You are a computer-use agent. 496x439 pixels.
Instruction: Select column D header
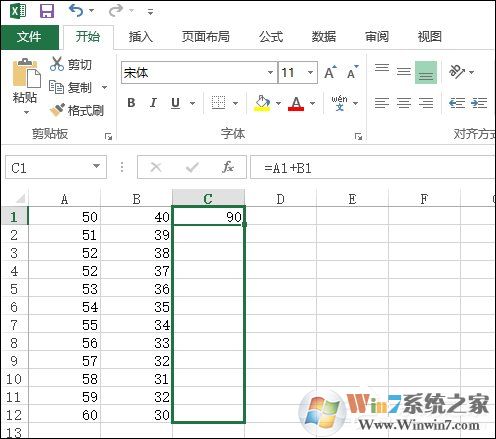point(280,199)
